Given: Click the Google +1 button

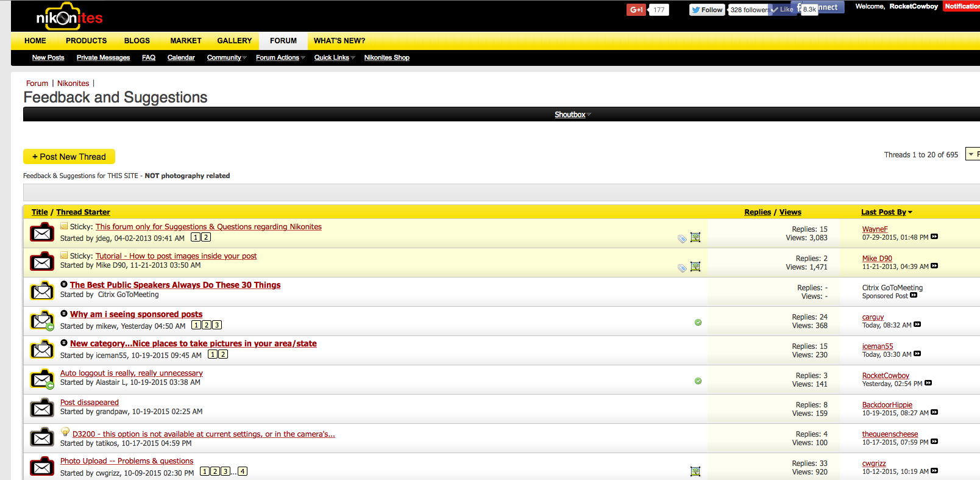Looking at the screenshot, I should click(636, 10).
